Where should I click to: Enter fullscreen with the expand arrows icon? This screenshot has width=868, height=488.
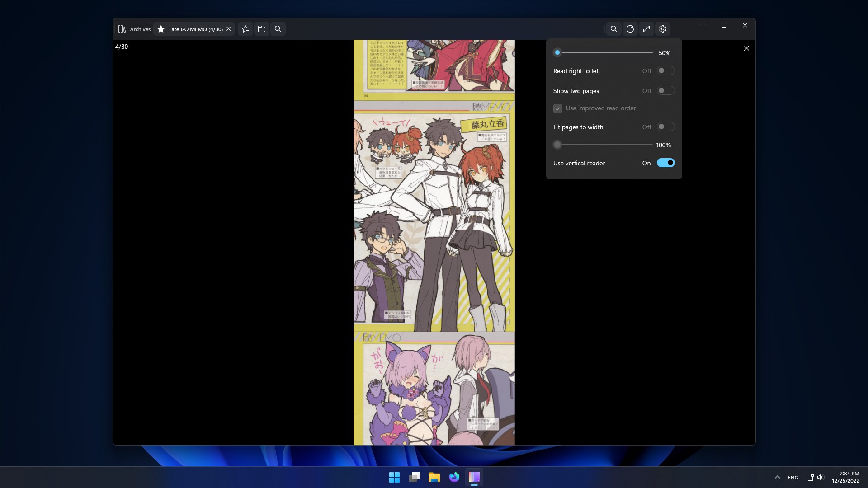pyautogui.click(x=646, y=29)
